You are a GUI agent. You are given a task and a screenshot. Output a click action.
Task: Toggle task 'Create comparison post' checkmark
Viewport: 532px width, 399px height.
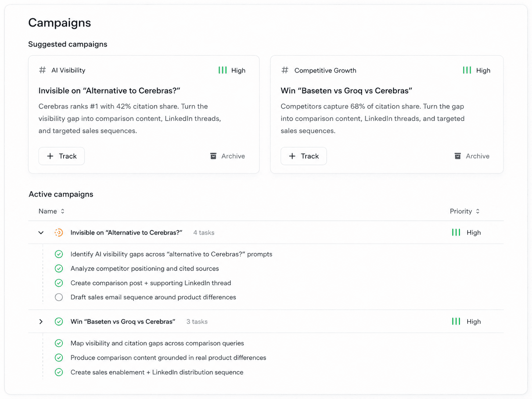[59, 283]
